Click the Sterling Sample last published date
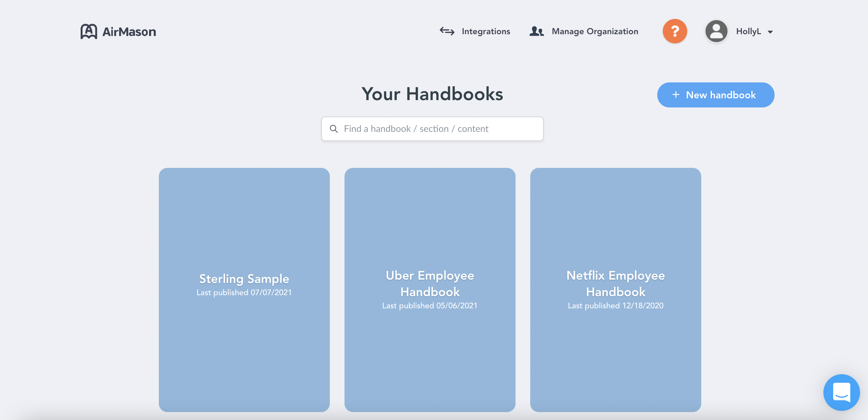The width and height of the screenshot is (868, 420). [x=244, y=292]
